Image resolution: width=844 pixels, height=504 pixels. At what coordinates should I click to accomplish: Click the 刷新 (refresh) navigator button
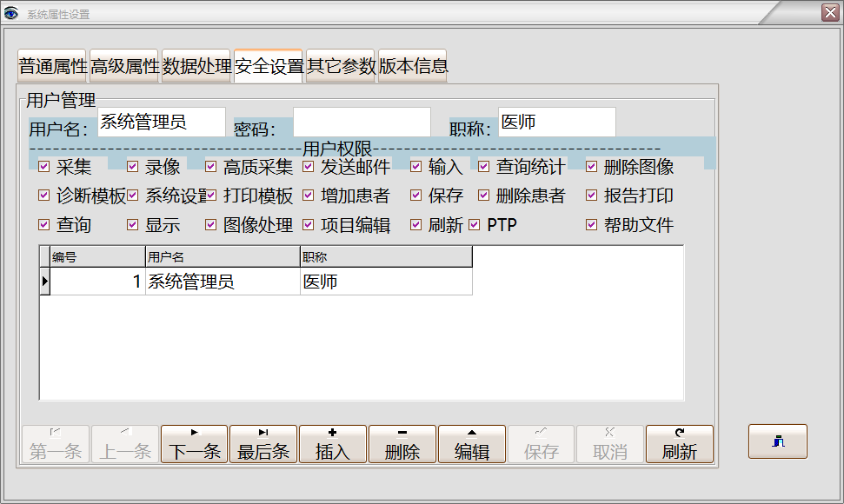click(680, 444)
